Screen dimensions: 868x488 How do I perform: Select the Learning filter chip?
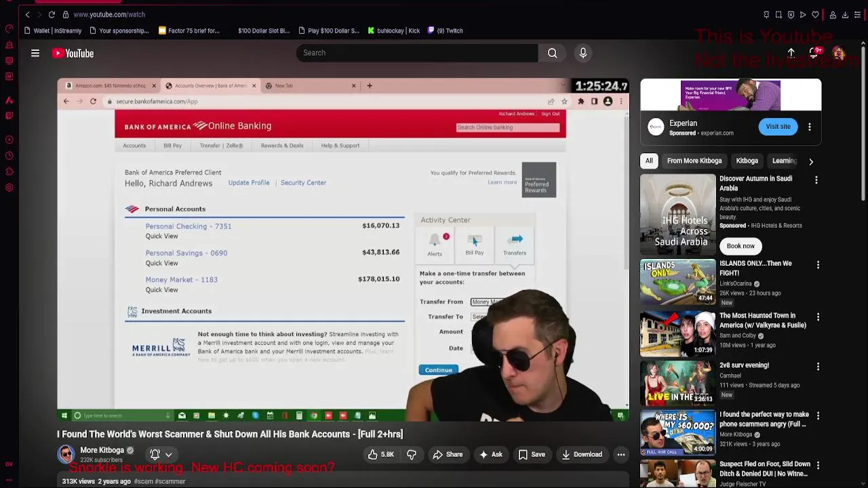click(x=785, y=161)
